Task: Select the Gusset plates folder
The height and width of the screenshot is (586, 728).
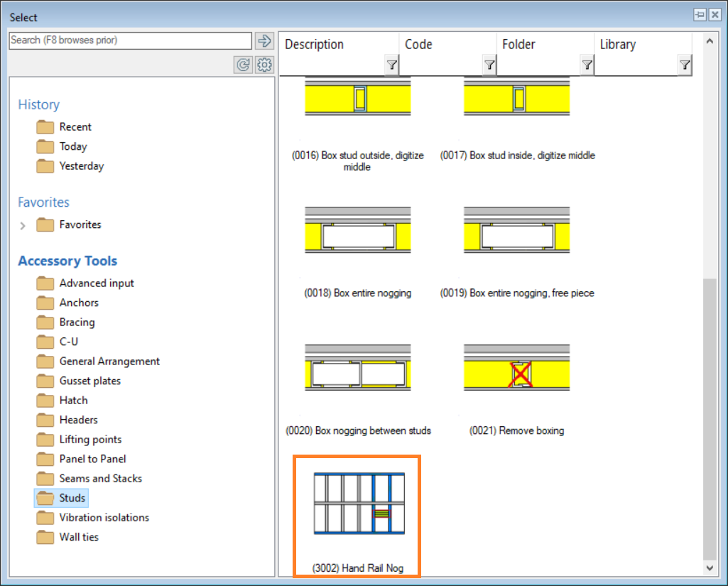Action: coord(89,381)
